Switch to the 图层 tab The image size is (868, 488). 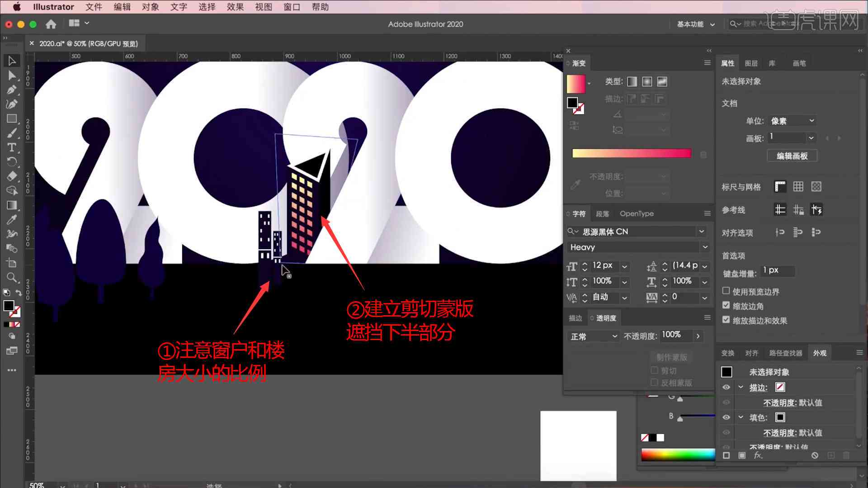[x=751, y=63]
